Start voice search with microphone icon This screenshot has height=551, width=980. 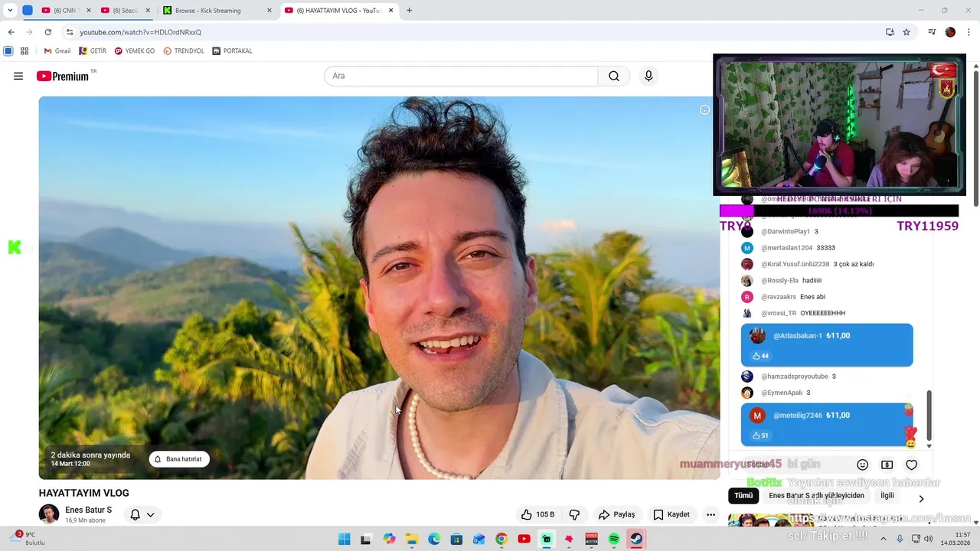[648, 76]
